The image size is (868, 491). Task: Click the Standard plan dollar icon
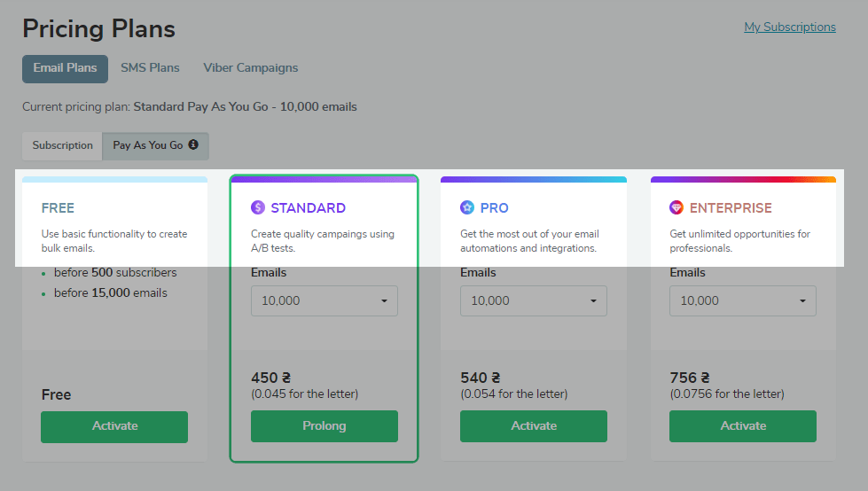[258, 208]
